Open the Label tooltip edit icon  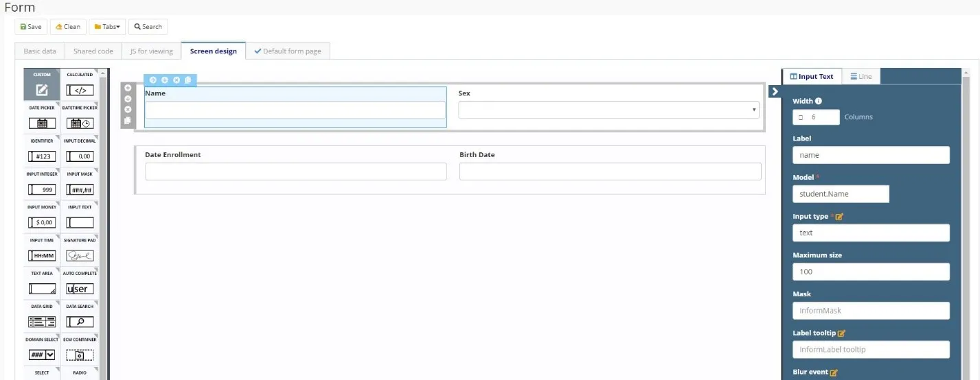841,333
